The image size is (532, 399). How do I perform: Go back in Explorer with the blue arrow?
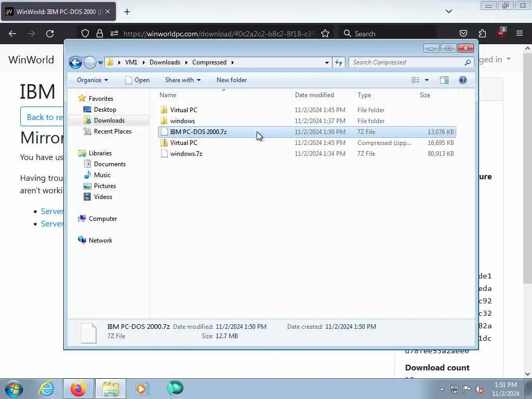point(75,62)
